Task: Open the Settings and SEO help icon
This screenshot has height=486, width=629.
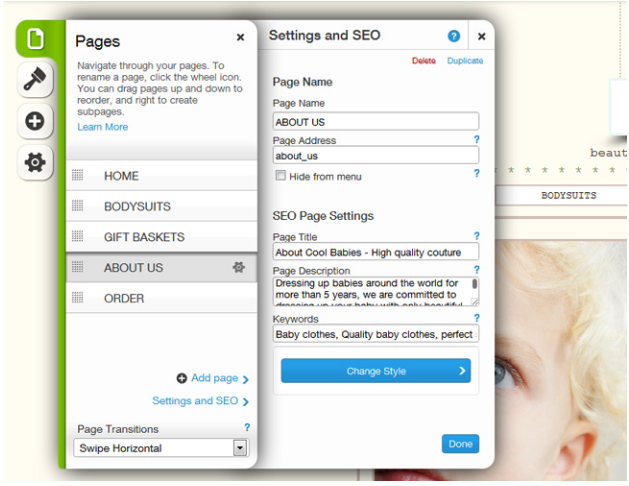Action: point(454,36)
